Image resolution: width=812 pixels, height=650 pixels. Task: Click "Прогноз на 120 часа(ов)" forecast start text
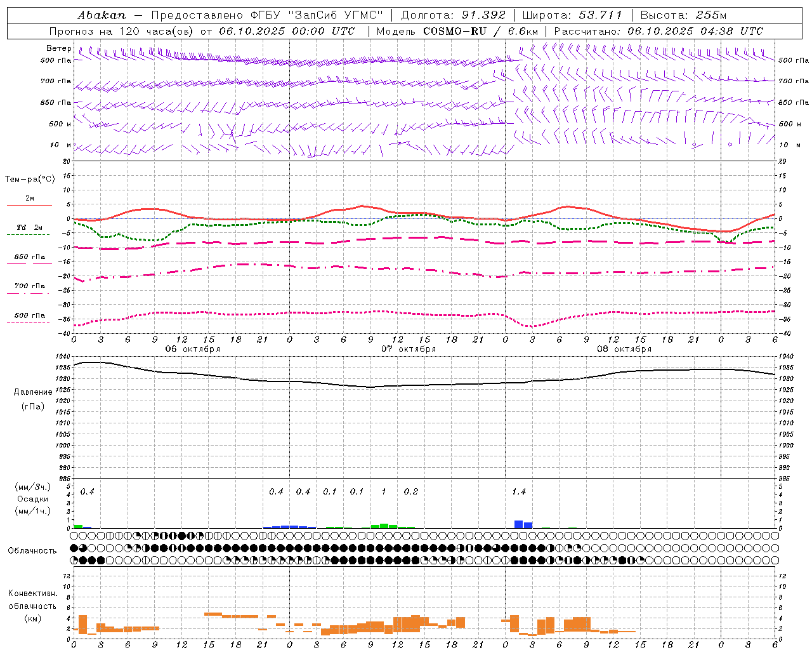click(122, 31)
